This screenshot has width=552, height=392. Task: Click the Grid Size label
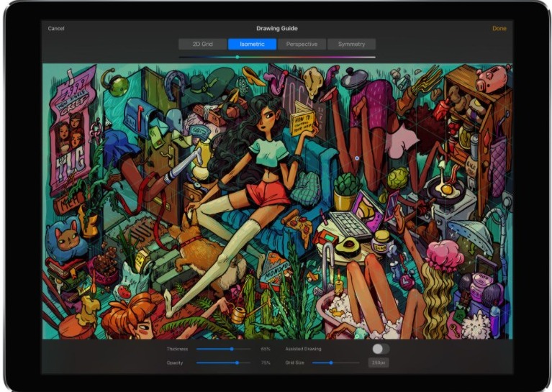[x=294, y=363]
